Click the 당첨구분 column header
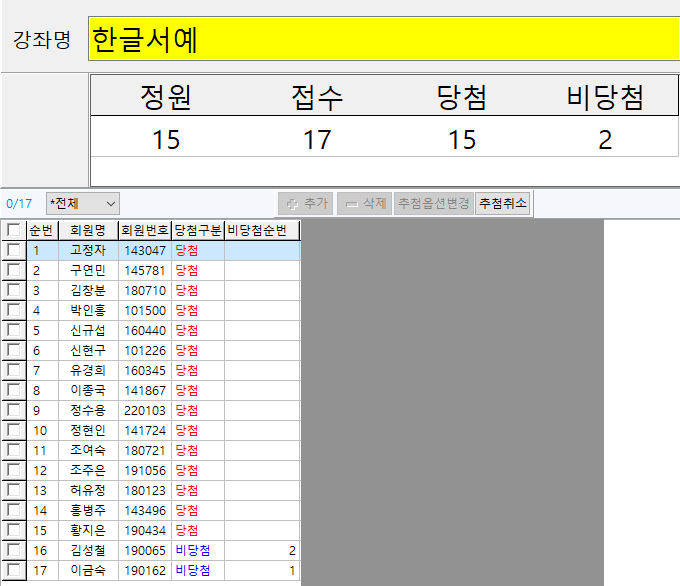This screenshot has height=586, width=680. 198,230
